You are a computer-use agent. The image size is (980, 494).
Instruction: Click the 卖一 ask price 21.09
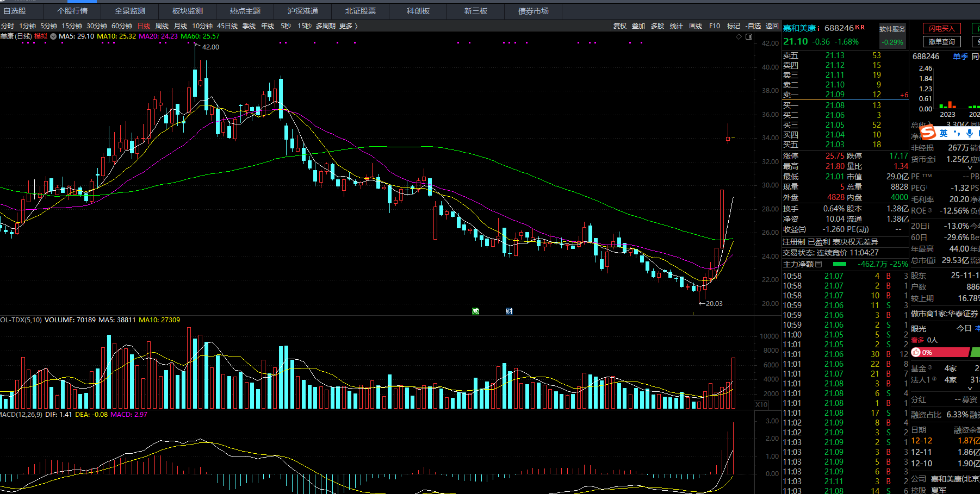pos(835,95)
